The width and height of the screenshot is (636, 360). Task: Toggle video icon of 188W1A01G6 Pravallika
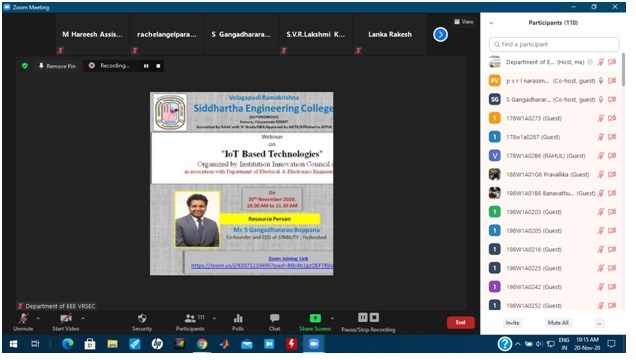coord(612,174)
